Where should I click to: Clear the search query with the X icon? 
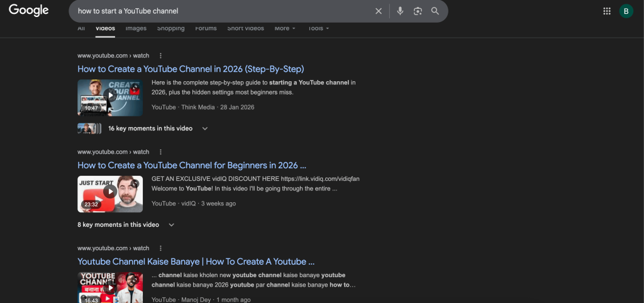point(379,11)
